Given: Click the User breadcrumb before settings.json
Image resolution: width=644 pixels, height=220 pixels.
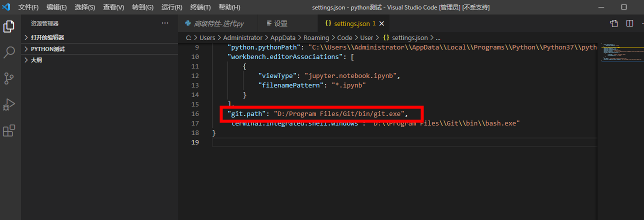Looking at the screenshot, I should click(x=367, y=37).
